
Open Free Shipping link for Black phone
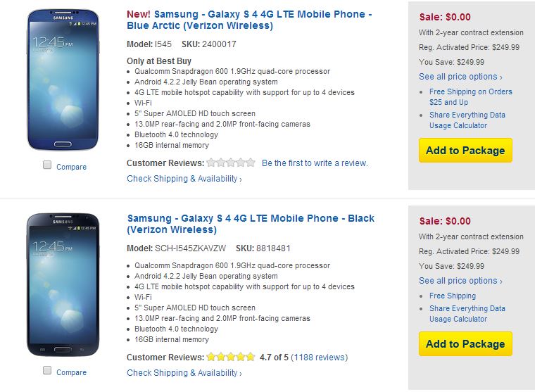(453, 296)
